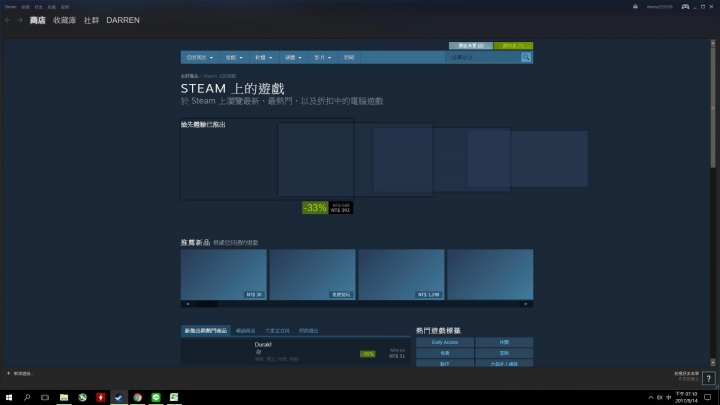This screenshot has height=405, width=720.
Task: Open the 檢視 menu in title bar
Action: 25,7
